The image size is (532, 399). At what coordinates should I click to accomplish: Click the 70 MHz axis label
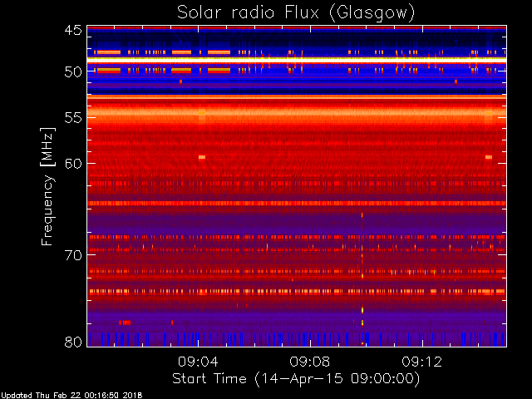point(73,255)
